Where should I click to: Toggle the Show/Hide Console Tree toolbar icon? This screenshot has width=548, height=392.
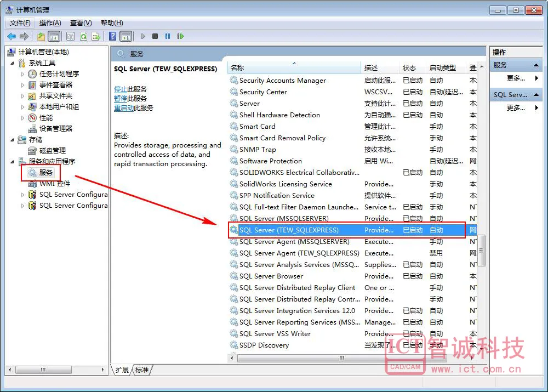click(54, 36)
